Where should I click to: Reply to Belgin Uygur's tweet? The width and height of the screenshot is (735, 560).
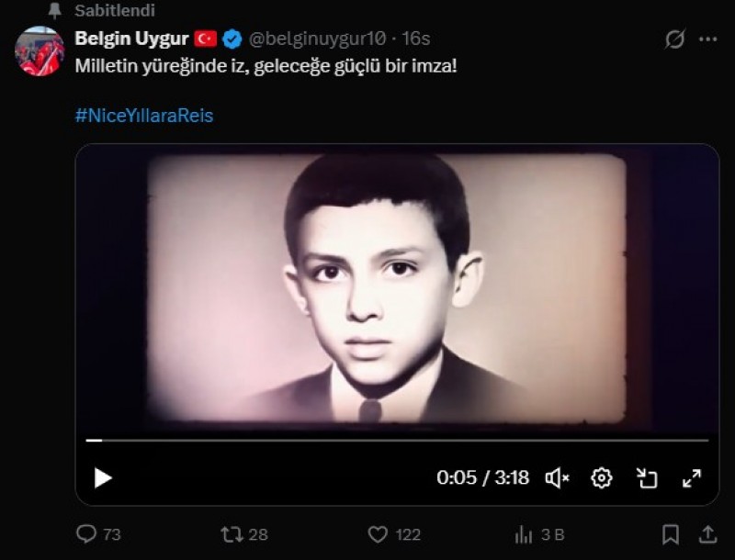pyautogui.click(x=86, y=533)
